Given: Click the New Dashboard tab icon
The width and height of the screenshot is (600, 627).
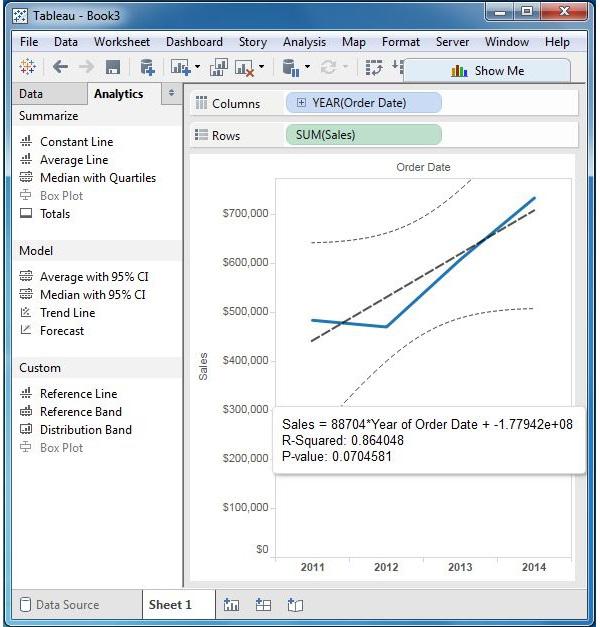Looking at the screenshot, I should [x=263, y=604].
